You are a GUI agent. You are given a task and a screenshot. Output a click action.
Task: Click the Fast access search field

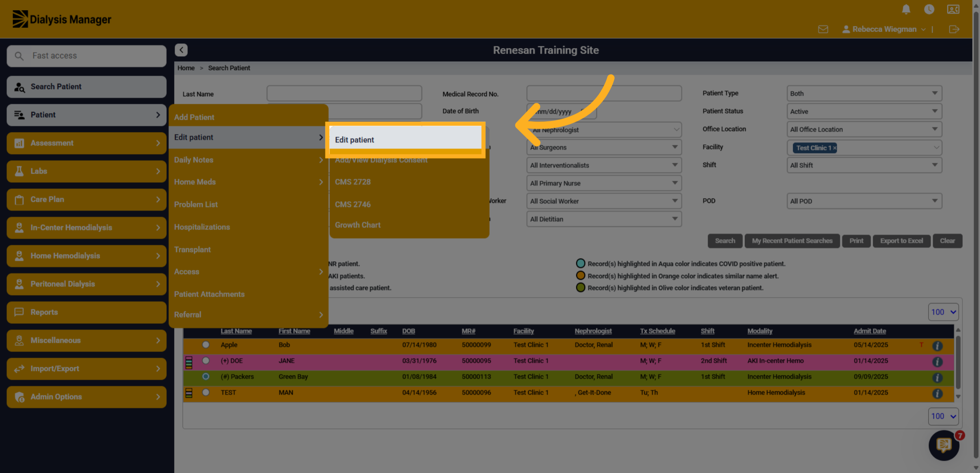pos(87,56)
